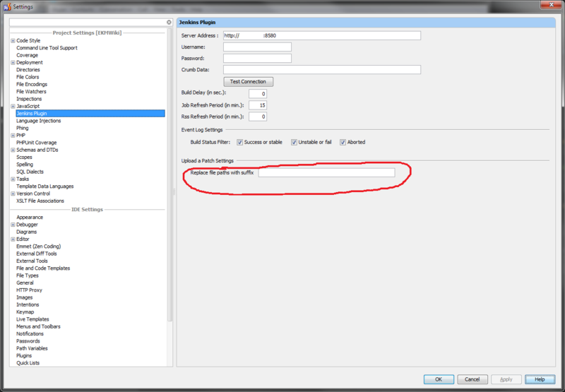Click the Cancel button
The width and height of the screenshot is (565, 392).
(472, 379)
